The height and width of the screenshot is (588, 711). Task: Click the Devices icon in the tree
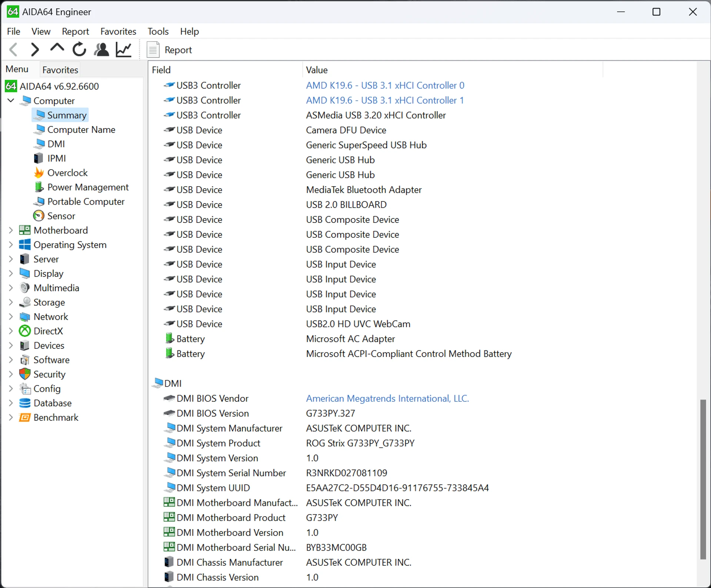[x=25, y=345]
